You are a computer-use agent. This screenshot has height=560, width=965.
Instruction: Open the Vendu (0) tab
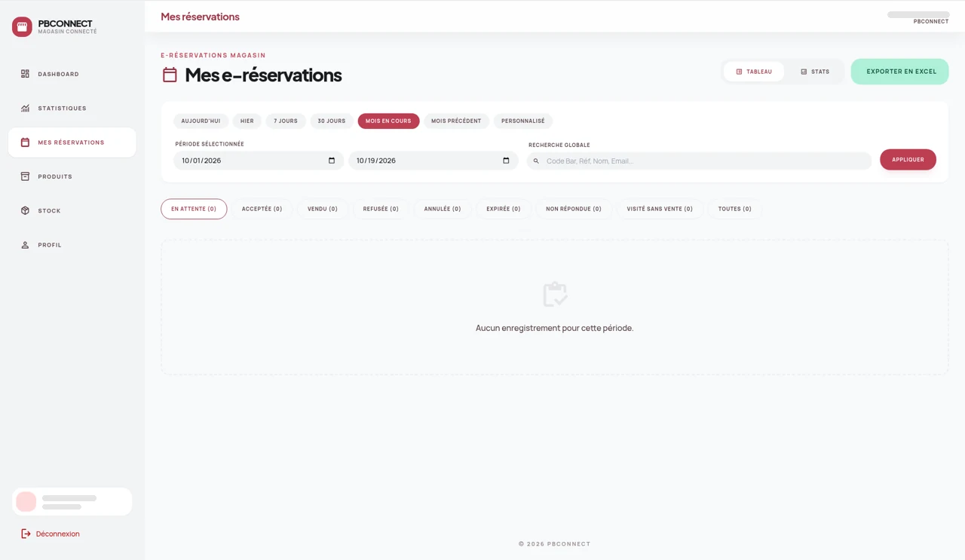(323, 209)
